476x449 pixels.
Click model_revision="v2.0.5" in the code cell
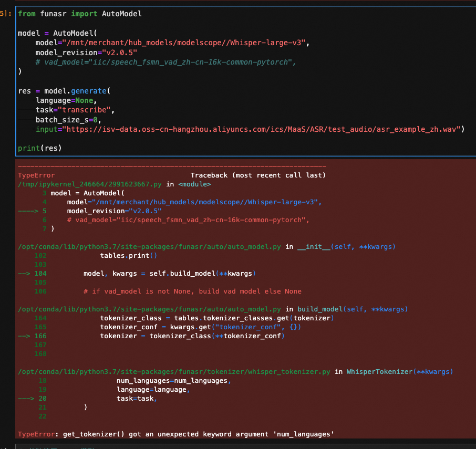[x=86, y=53]
